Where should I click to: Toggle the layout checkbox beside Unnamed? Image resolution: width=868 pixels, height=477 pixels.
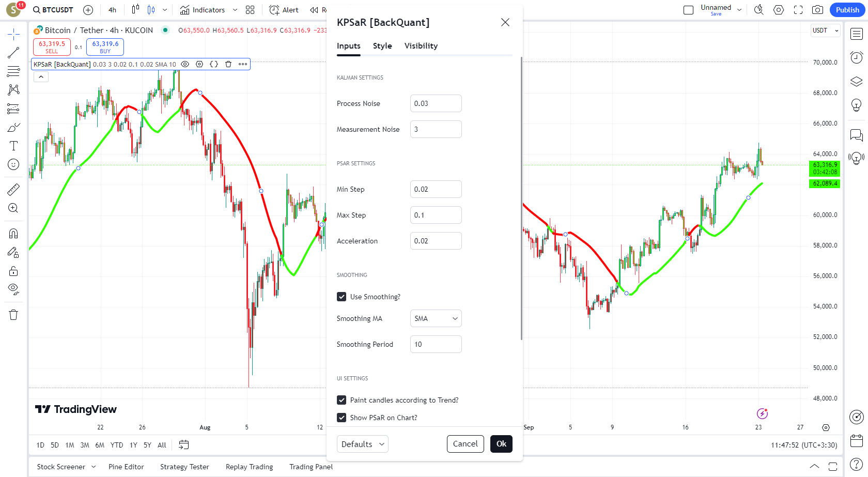(x=688, y=10)
